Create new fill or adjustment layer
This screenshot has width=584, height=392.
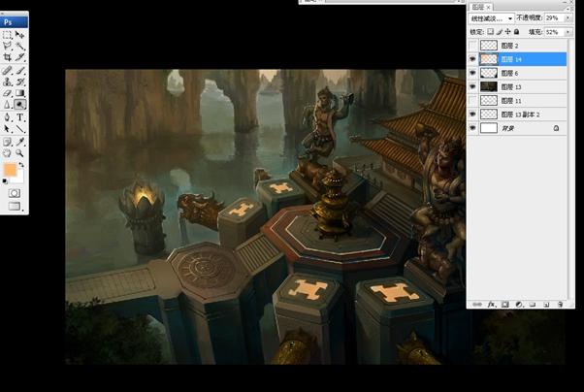(x=519, y=305)
